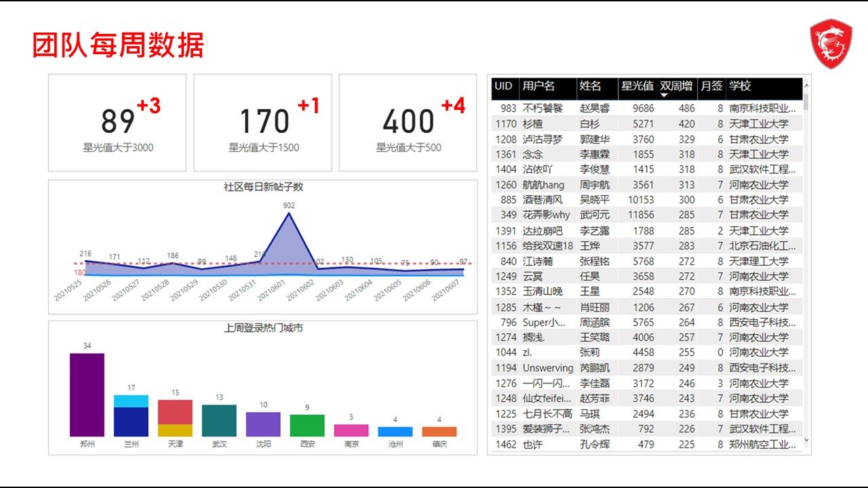Click the +3 increase indicator
Image resolution: width=868 pixels, height=488 pixels.
[149, 106]
